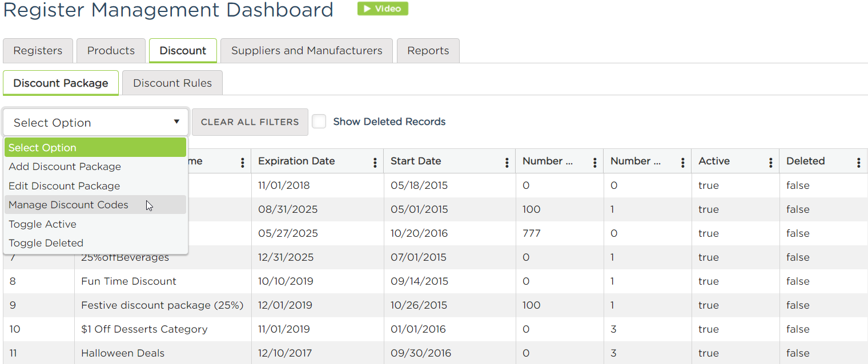Image resolution: width=868 pixels, height=364 pixels.
Task: Sort by the Active column header
Action: click(714, 161)
